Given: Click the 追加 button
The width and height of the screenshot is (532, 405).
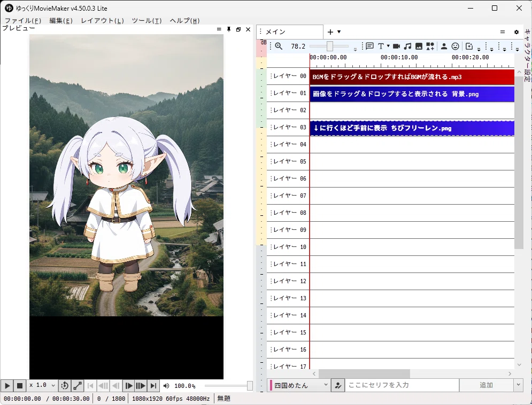Looking at the screenshot, I should (486, 385).
